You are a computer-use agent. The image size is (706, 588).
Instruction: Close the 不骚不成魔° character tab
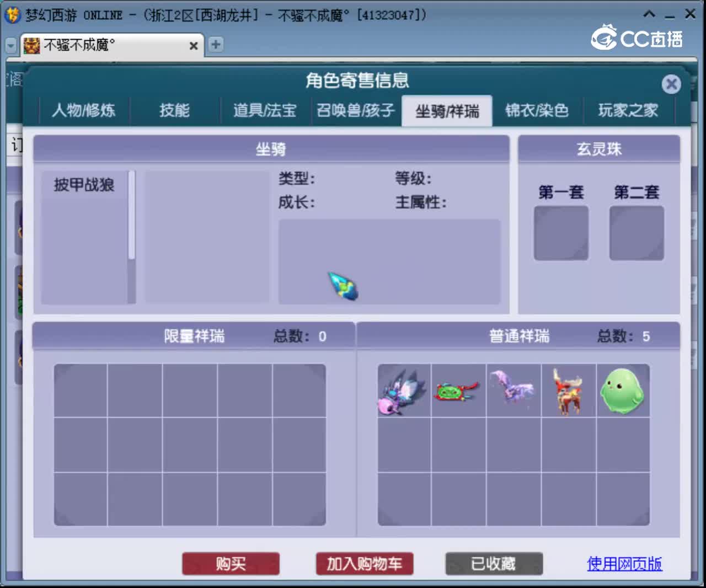[194, 46]
